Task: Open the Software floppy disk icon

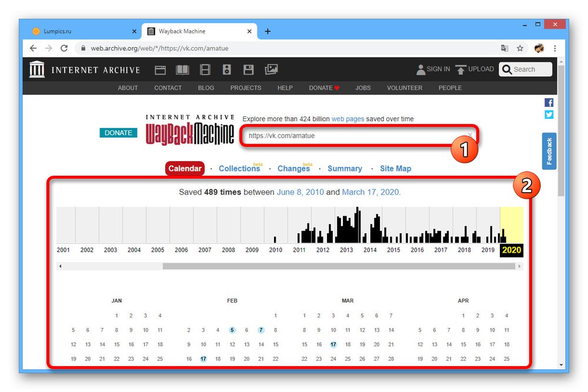Action: (248, 70)
